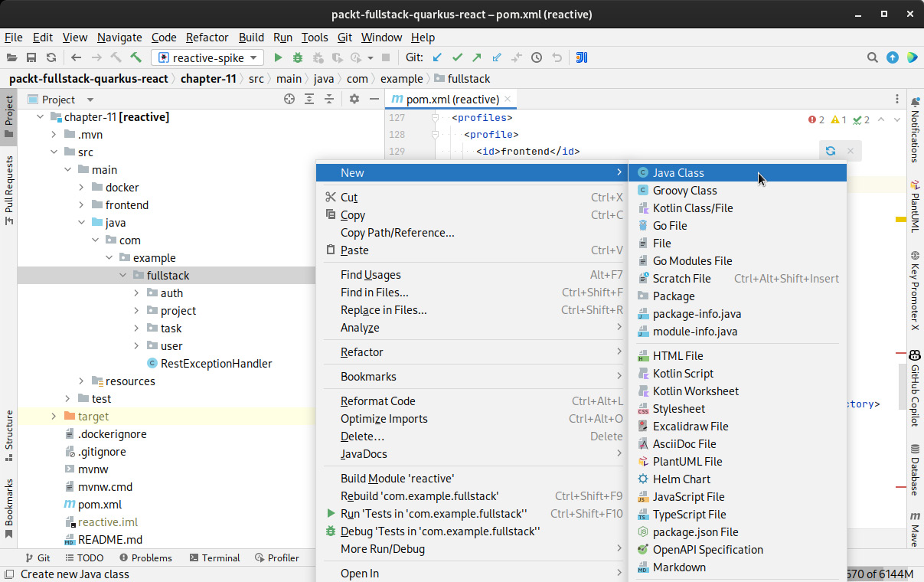Start debugging with the bug icon
Viewport: 924px width, 582px height.
point(298,57)
